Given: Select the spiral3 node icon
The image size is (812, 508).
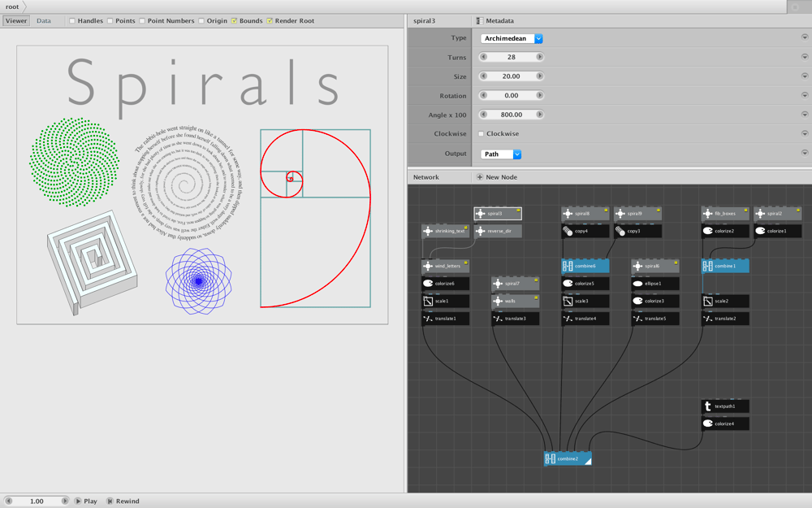Looking at the screenshot, I should point(480,214).
